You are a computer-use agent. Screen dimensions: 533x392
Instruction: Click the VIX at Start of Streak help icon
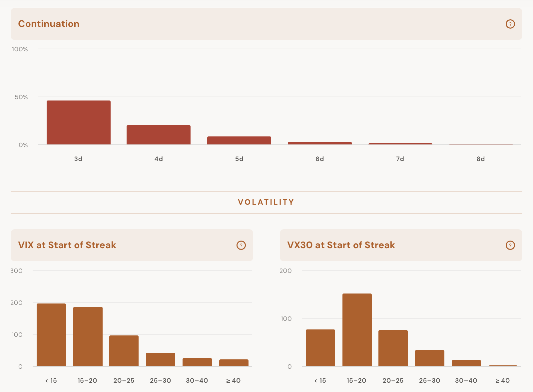point(241,245)
